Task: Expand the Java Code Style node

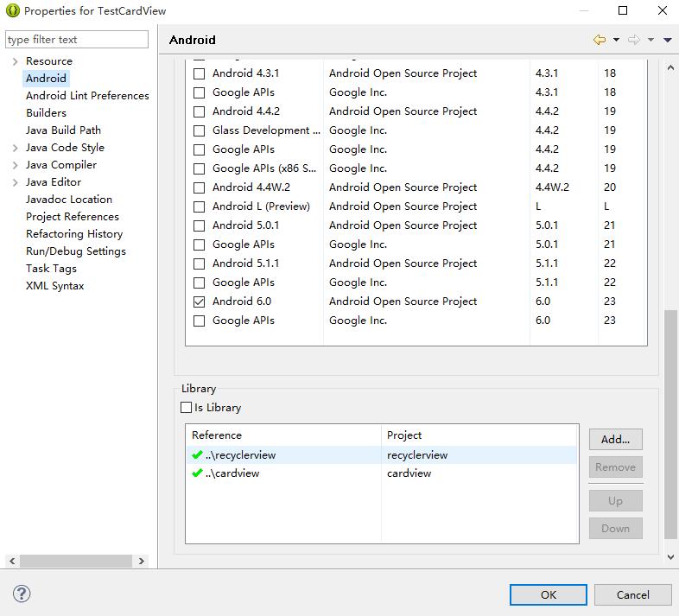Action: pos(15,148)
